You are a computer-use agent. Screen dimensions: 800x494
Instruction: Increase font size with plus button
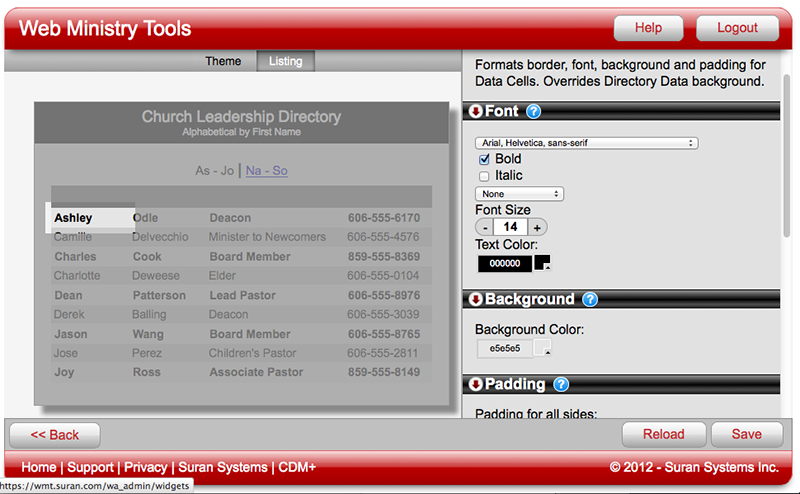(x=537, y=227)
